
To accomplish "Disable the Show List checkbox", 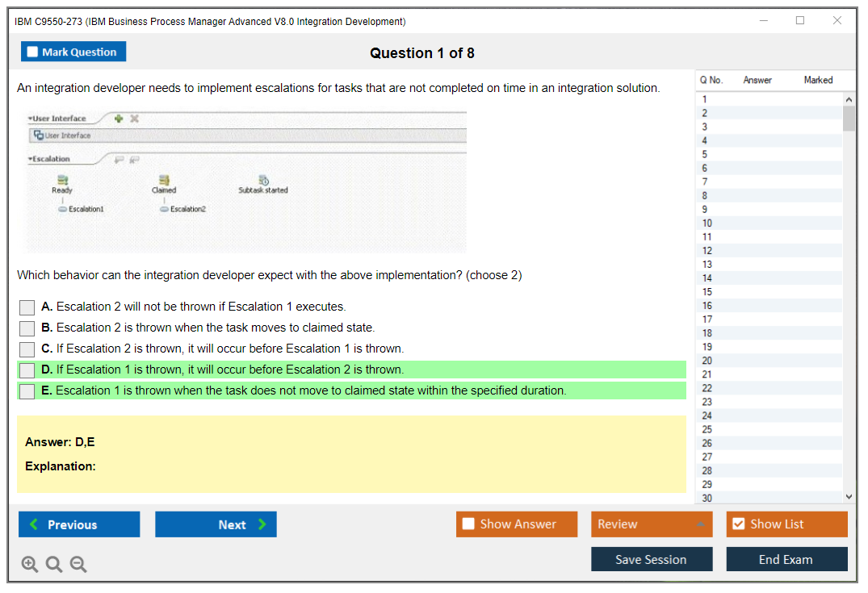I will tap(738, 524).
